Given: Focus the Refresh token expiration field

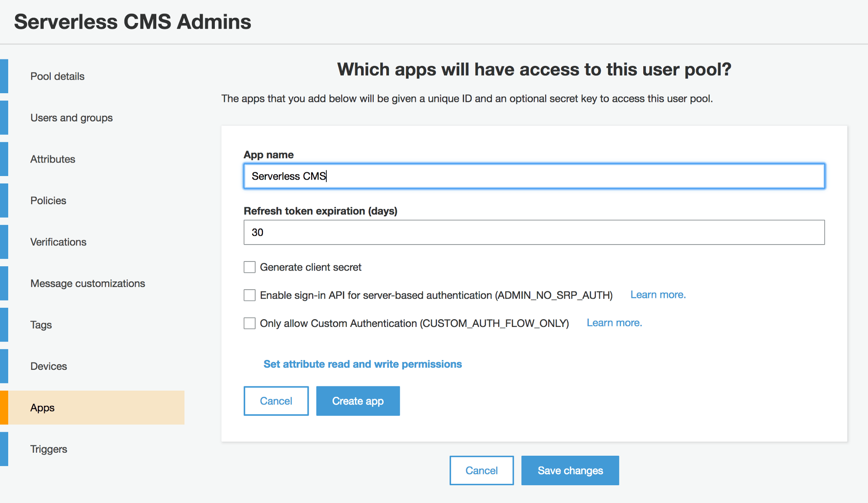Looking at the screenshot, I should [534, 232].
